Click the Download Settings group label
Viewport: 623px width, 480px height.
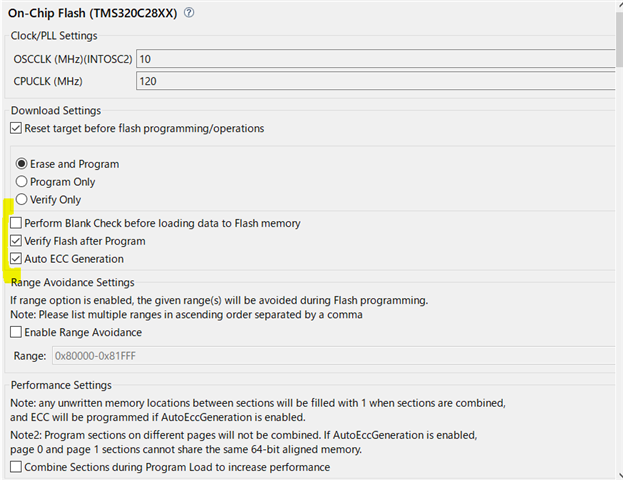(55, 110)
